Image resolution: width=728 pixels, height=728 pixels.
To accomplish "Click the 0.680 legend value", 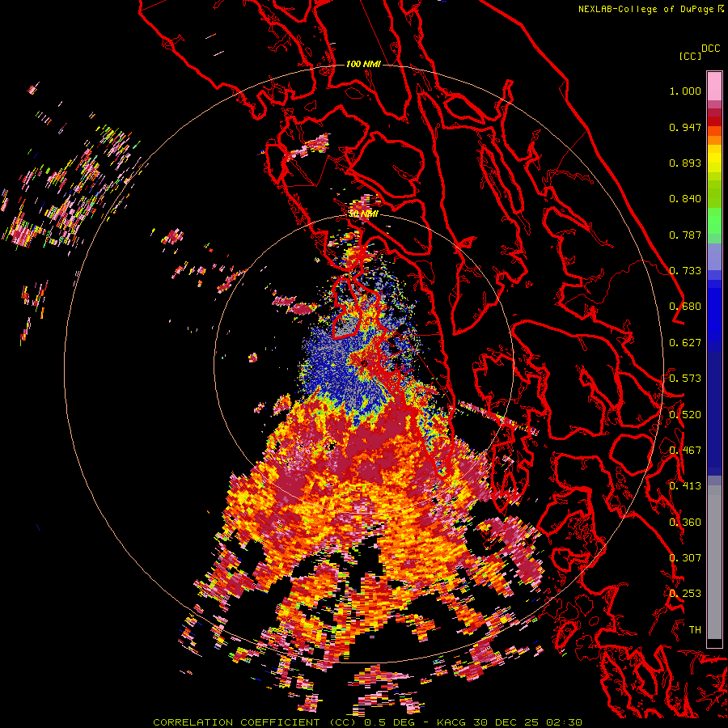I will click(x=685, y=307).
